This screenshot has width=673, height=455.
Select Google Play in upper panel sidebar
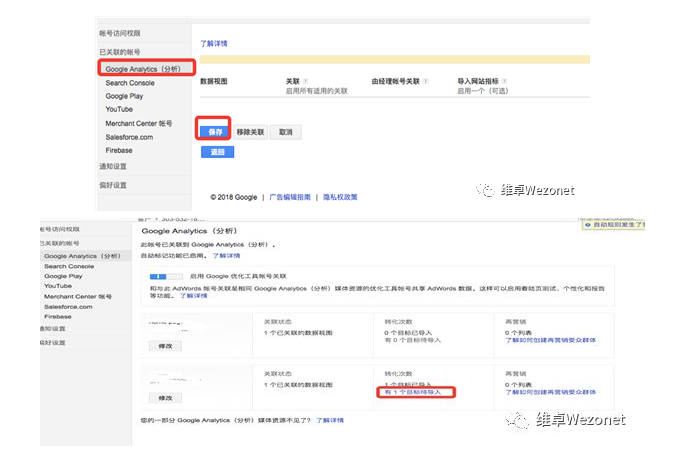124,96
